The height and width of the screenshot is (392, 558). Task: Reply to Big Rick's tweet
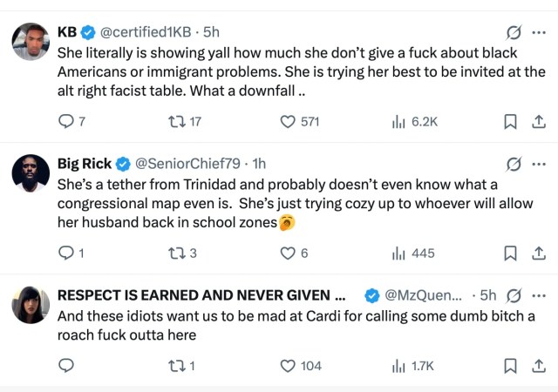71,253
